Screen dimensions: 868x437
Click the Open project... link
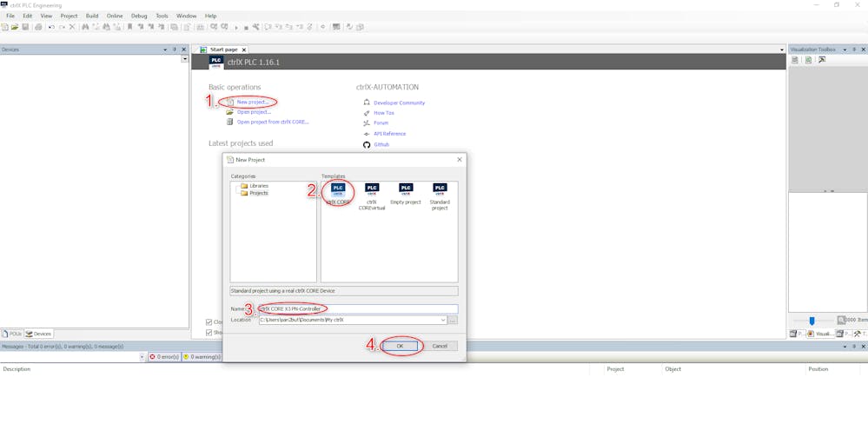[254, 112]
